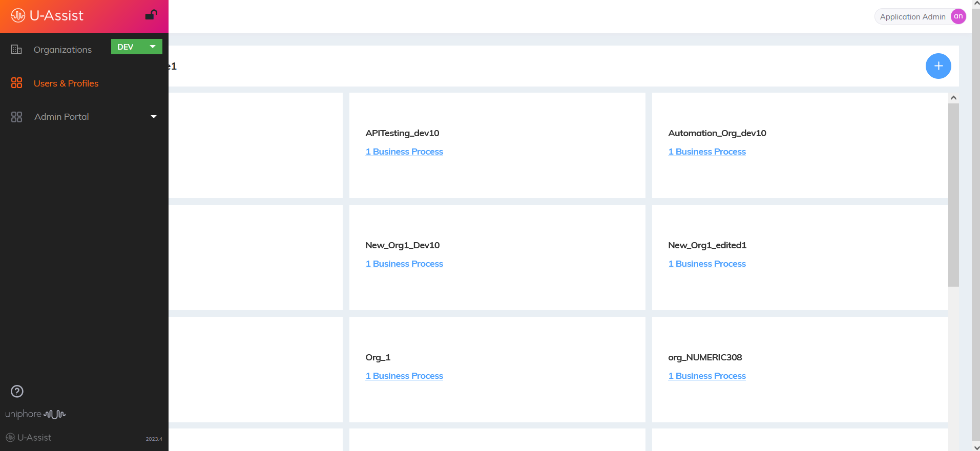Click the U-Assist logo icon in header
This screenshot has width=980, height=451.
[18, 16]
